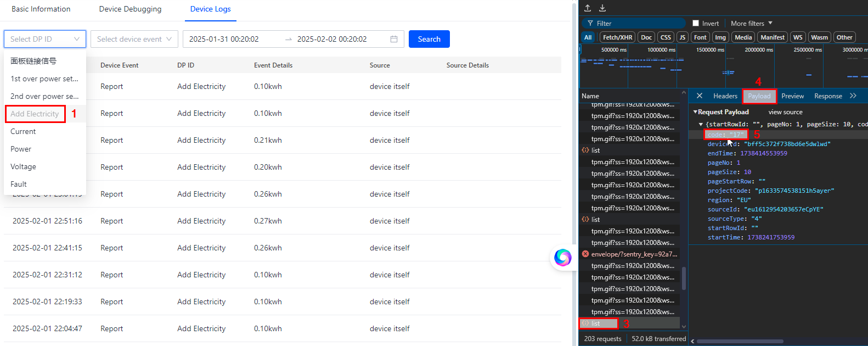Click the funnel icon in Filter box
This screenshot has width=868, height=346.
[x=590, y=23]
